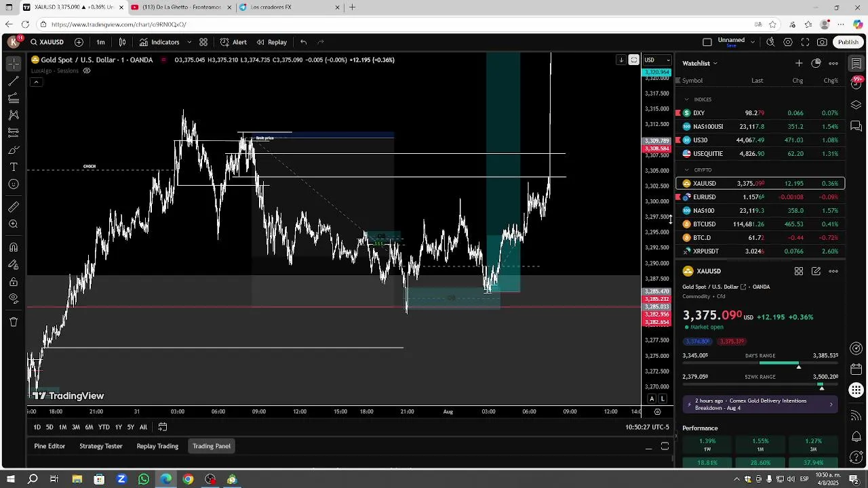Expand the Unnamed layout dropdown
The image size is (868, 488).
(753, 42)
